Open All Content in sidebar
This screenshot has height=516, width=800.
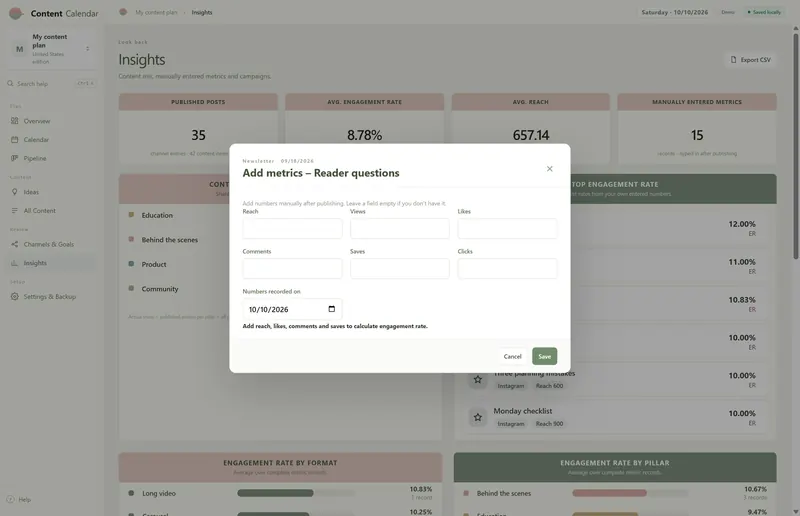pos(51,210)
